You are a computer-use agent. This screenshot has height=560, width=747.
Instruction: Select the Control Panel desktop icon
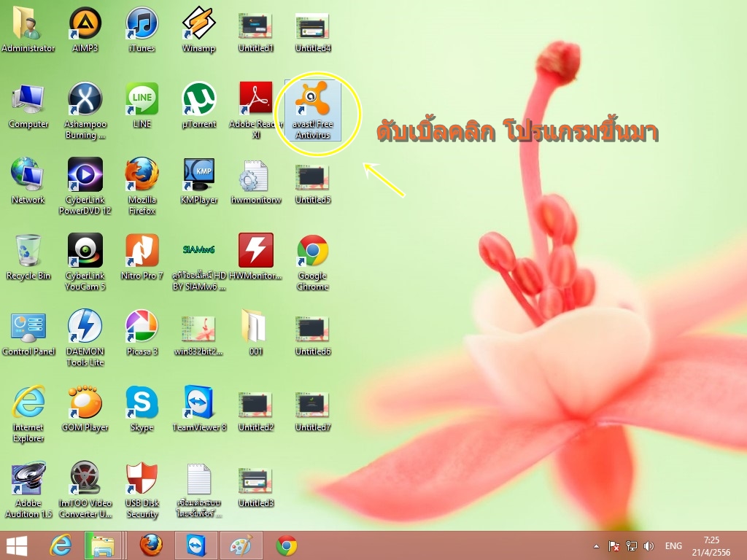28,333
